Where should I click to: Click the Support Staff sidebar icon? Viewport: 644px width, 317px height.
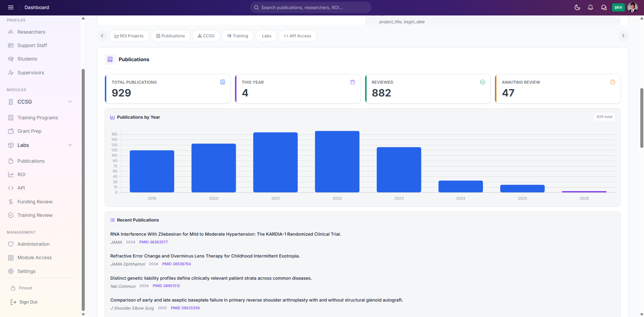click(x=11, y=45)
